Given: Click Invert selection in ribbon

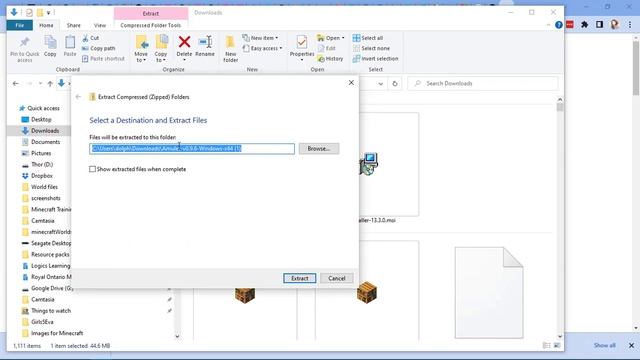Looking at the screenshot, I should [x=375, y=59].
